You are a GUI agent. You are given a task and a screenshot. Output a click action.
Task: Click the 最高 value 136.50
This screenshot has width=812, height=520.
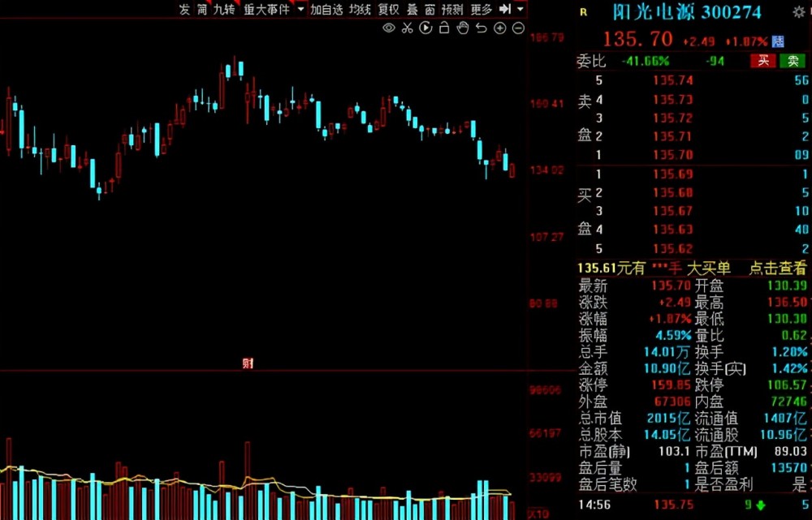coord(787,302)
